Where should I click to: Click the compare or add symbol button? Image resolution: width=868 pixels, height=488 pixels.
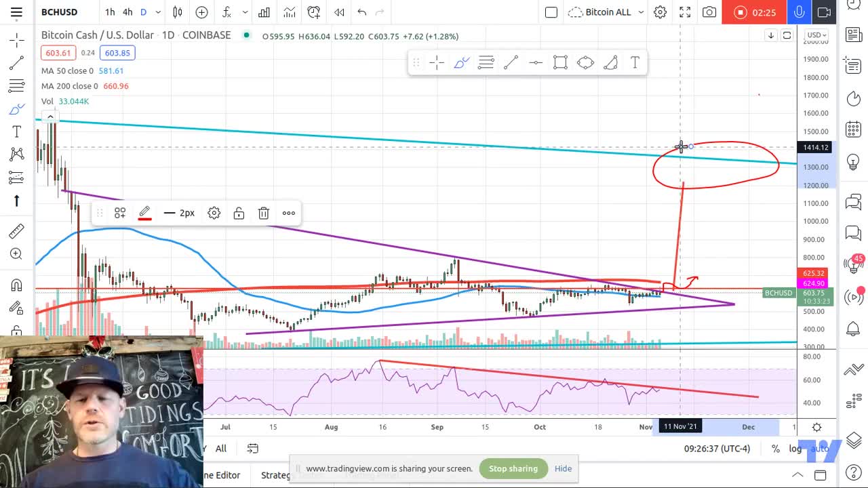[201, 12]
